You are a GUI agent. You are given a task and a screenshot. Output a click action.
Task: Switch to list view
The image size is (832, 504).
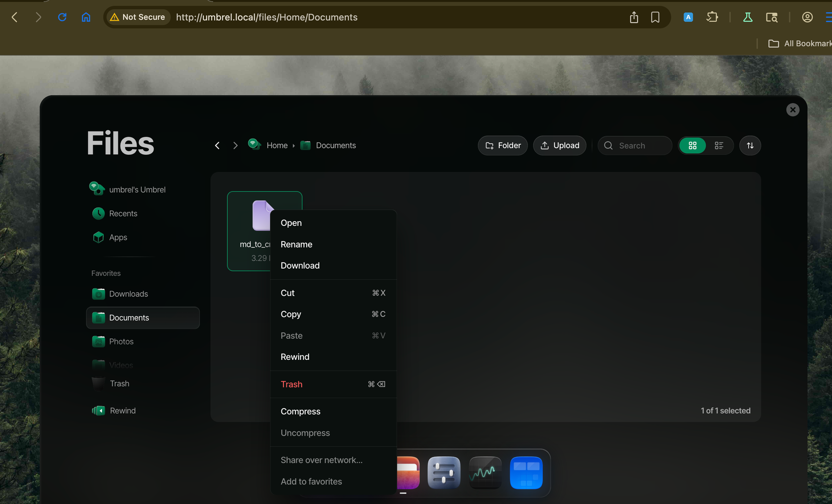pyautogui.click(x=719, y=146)
